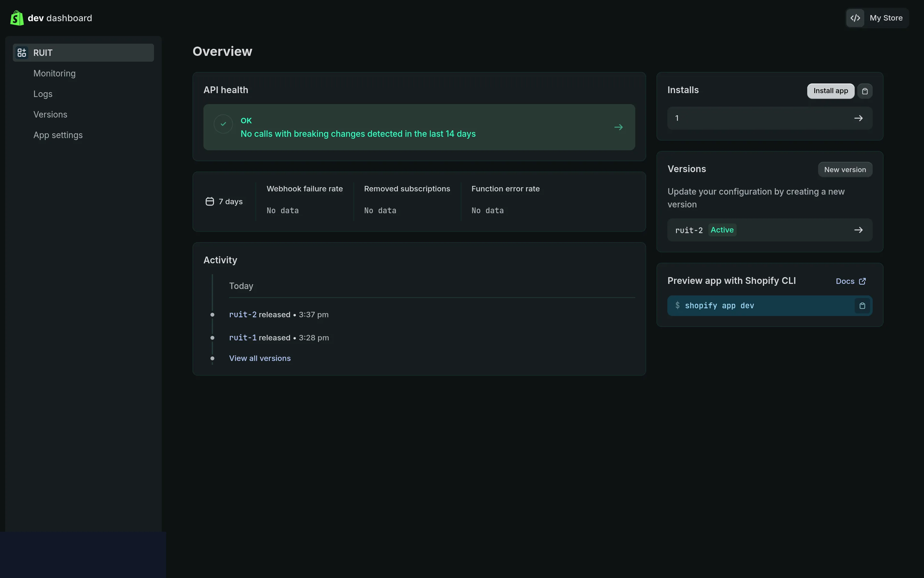Open the Docs link
Viewport: 924px width, 578px height.
pyautogui.click(x=851, y=281)
